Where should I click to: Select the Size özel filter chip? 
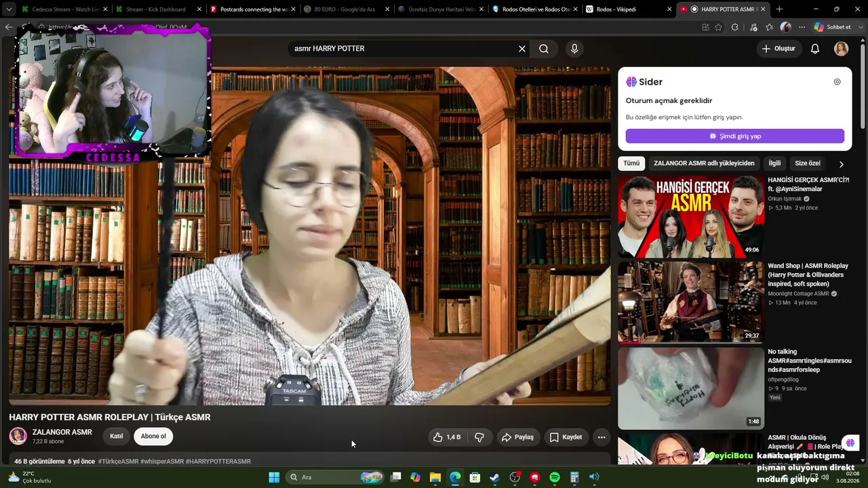click(807, 163)
